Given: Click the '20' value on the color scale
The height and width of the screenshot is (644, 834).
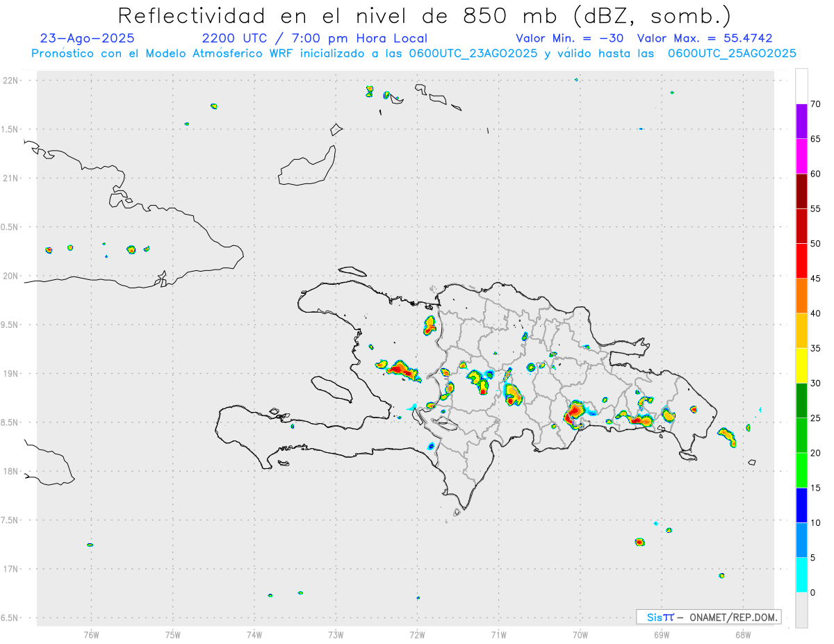Looking at the screenshot, I should tap(816, 453).
